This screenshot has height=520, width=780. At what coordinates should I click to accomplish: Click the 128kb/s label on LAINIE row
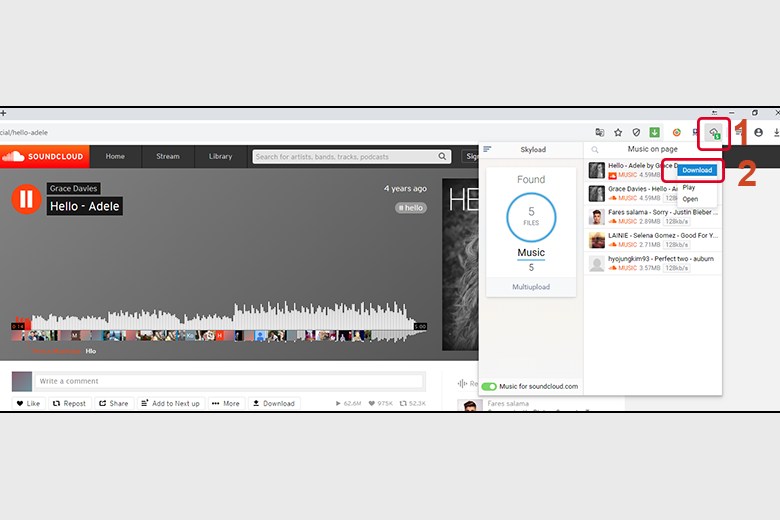677,245
